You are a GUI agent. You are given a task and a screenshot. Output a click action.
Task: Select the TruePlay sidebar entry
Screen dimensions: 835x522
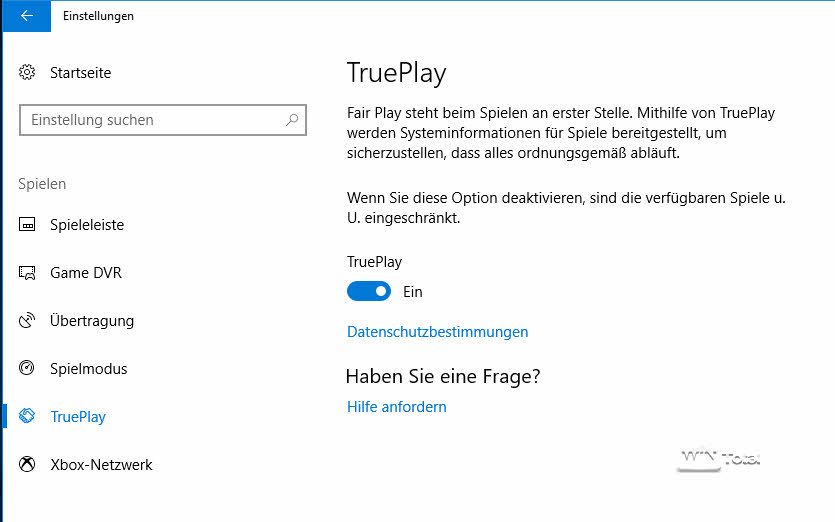tap(78, 417)
